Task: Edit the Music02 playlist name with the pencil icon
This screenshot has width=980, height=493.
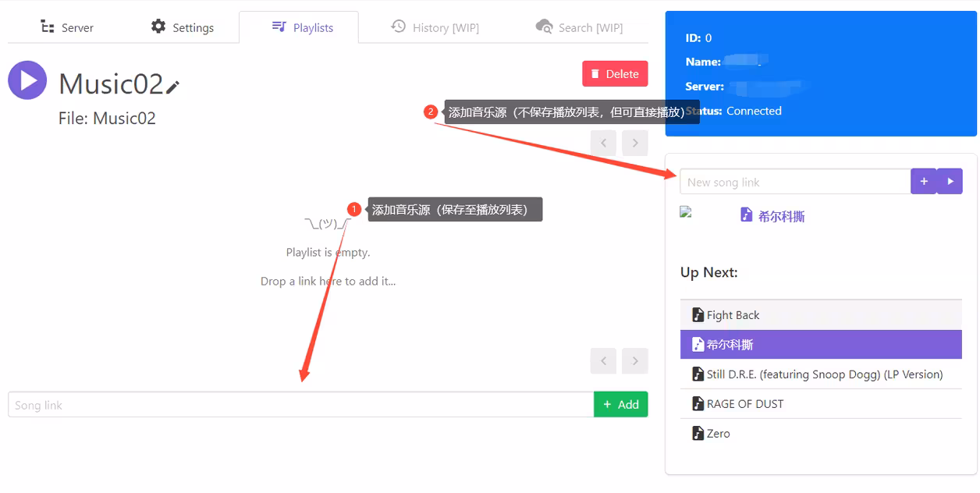Action: tap(172, 87)
